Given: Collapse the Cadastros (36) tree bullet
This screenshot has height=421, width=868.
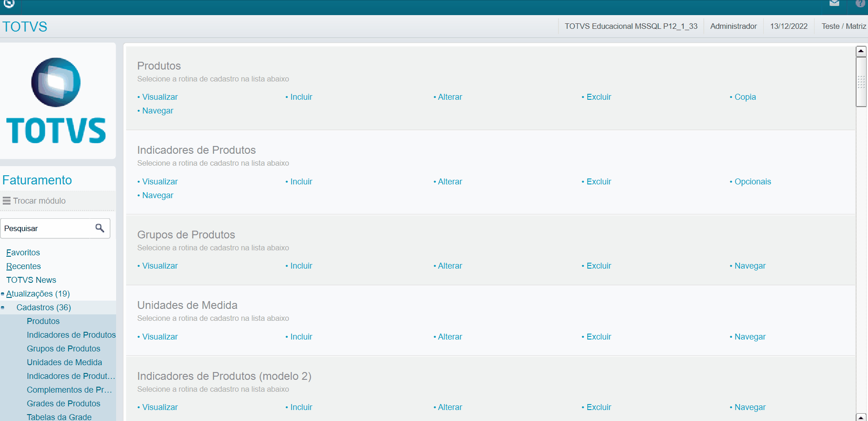Looking at the screenshot, I should (x=3, y=308).
